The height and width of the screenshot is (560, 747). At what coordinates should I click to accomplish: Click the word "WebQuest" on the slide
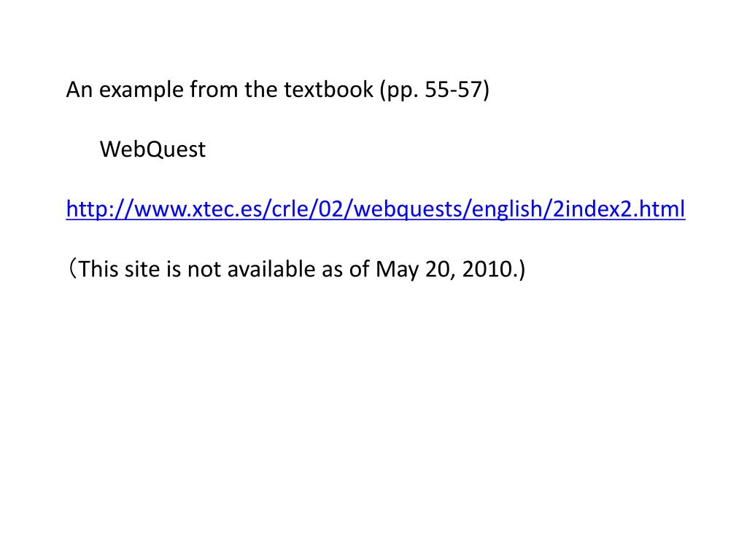(152, 149)
